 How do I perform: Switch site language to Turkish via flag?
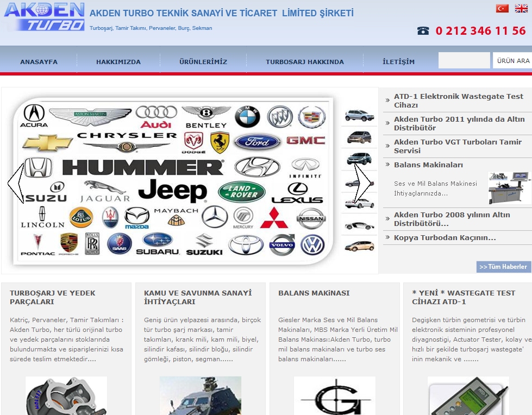(502, 8)
